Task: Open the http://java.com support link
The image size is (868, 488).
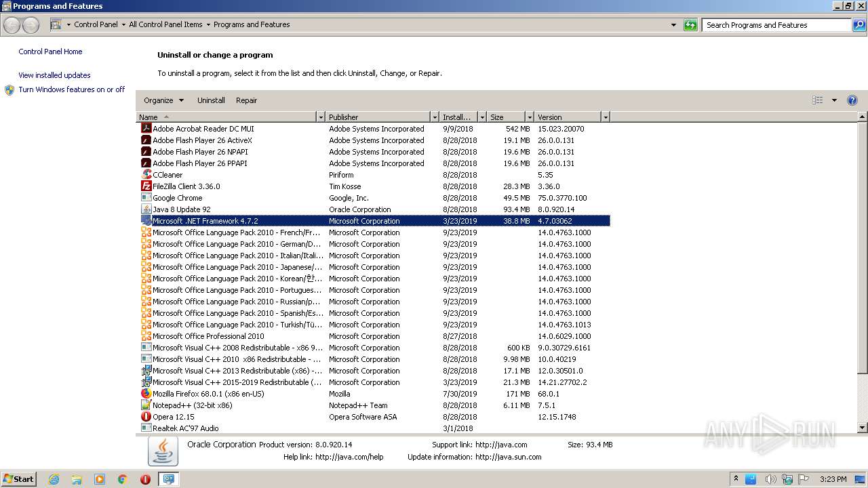Action: [501, 445]
